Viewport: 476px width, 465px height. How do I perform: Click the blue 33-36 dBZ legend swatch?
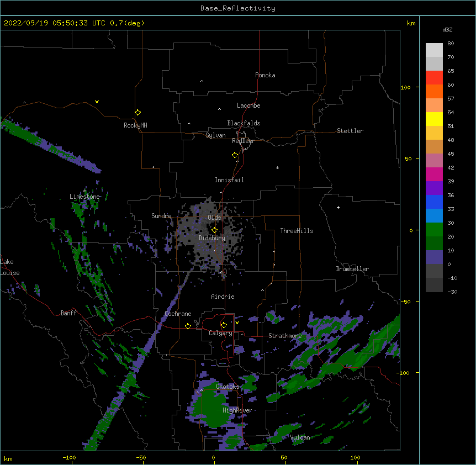pyautogui.click(x=434, y=202)
